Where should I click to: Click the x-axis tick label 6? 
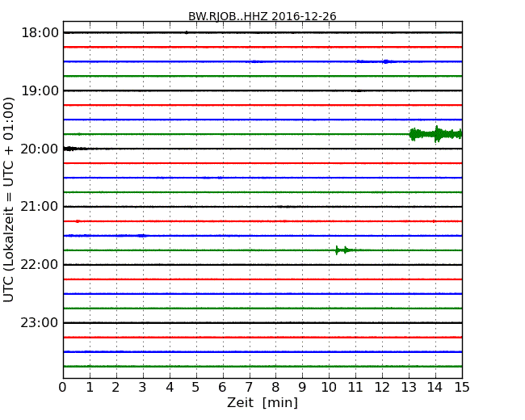(222, 388)
